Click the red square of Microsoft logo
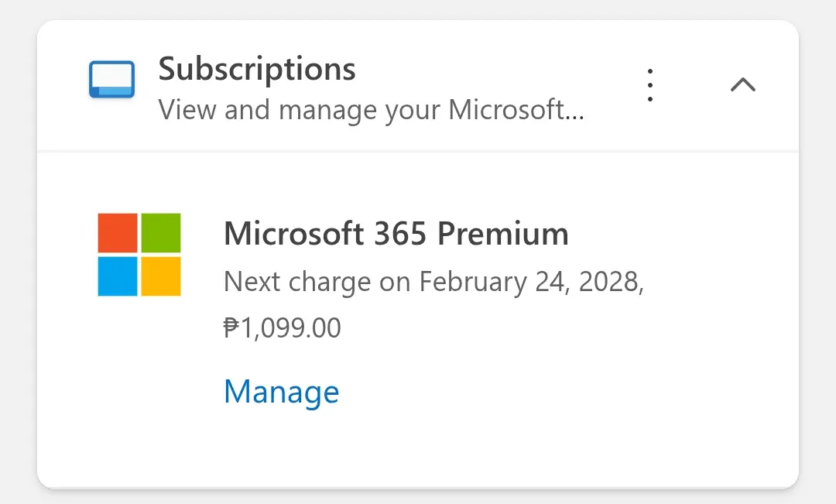Screen dimensions: 836x504 [x=118, y=232]
